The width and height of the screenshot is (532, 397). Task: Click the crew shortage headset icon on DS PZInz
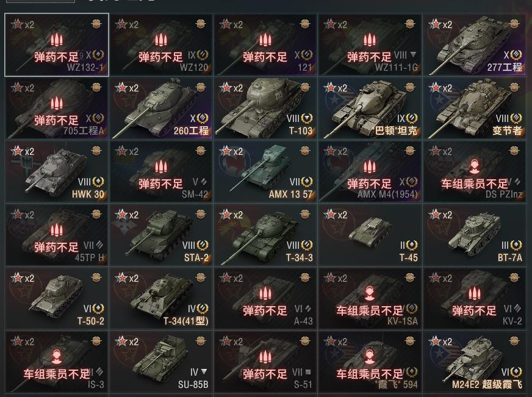[474, 166]
